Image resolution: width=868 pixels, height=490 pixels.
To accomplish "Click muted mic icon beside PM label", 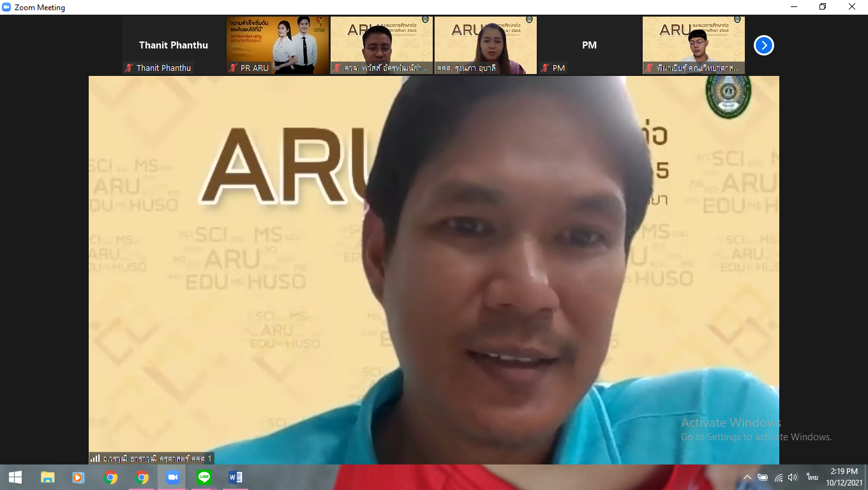I will point(545,68).
